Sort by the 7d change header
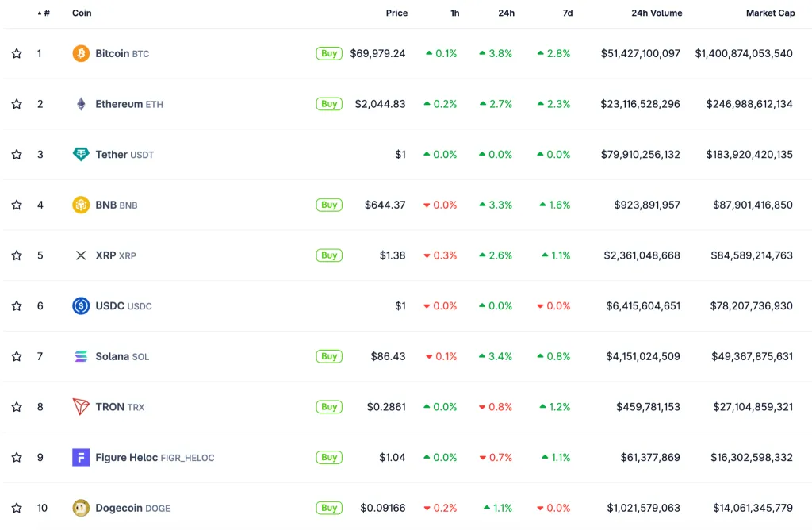Viewport: 812px width, 530px height. coord(567,13)
